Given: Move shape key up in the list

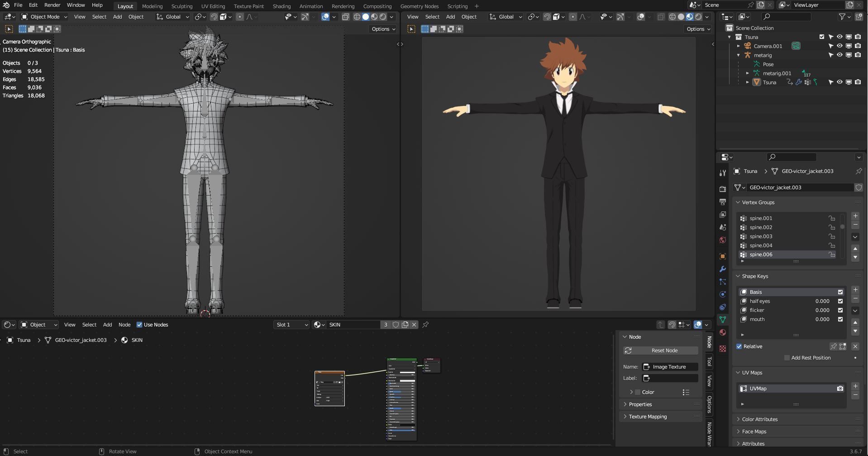Looking at the screenshot, I should coord(855,322).
